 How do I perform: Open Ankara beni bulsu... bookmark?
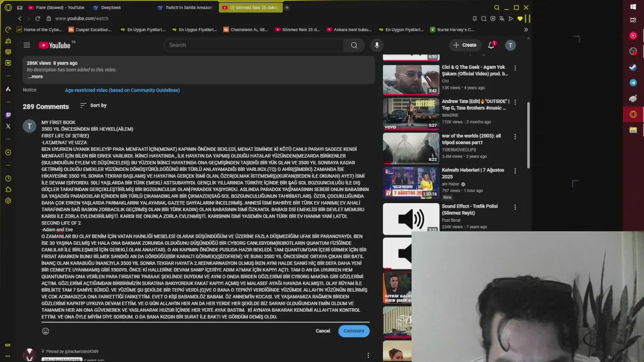(x=349, y=30)
